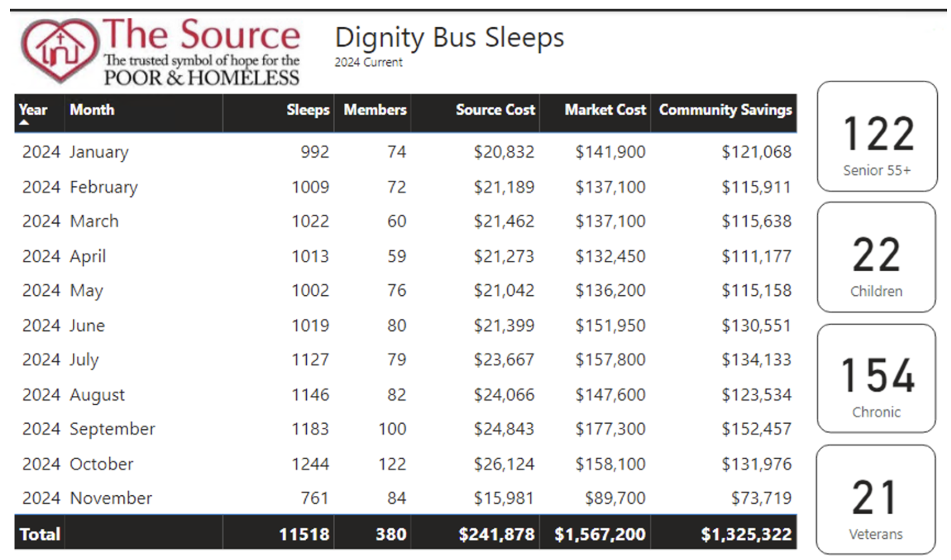The image size is (951, 560).
Task: Sort table by Year column header
Action: coord(33,110)
